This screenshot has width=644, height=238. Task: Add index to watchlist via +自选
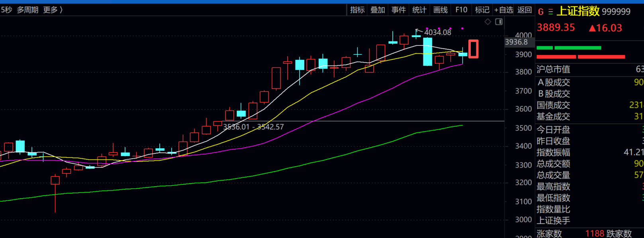tap(504, 10)
